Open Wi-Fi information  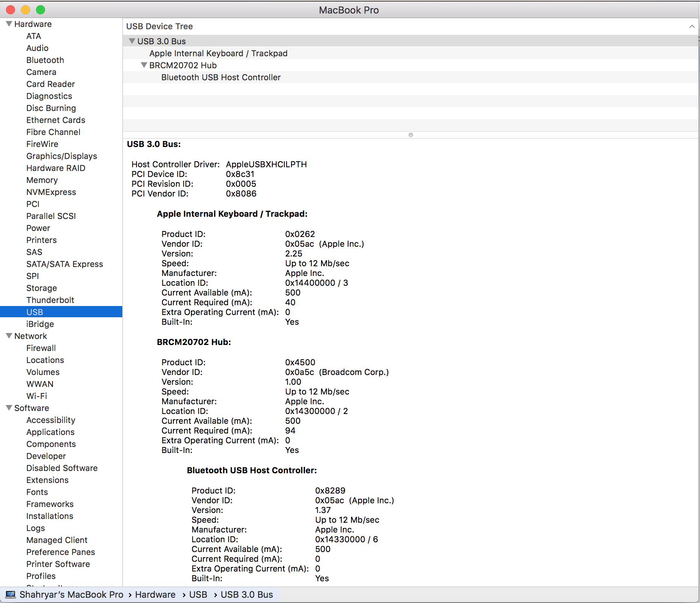(x=37, y=396)
